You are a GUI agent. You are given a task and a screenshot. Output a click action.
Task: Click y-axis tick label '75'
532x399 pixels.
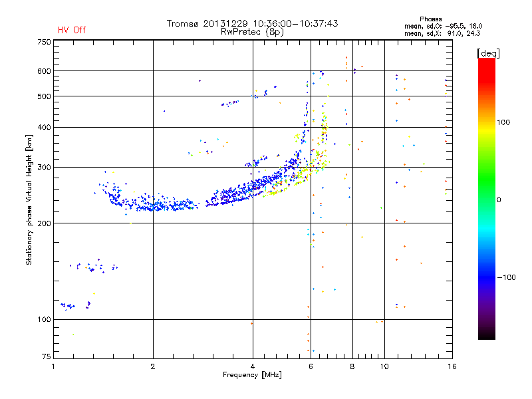point(47,356)
